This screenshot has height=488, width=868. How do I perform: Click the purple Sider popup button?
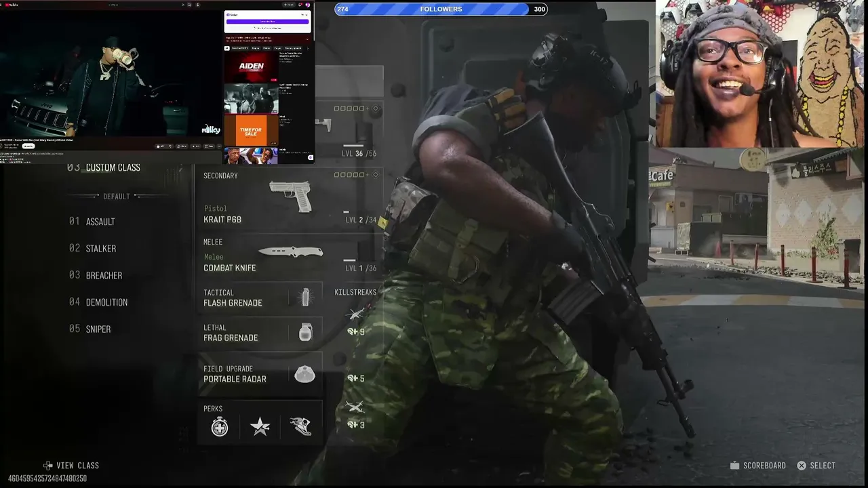coord(267,21)
